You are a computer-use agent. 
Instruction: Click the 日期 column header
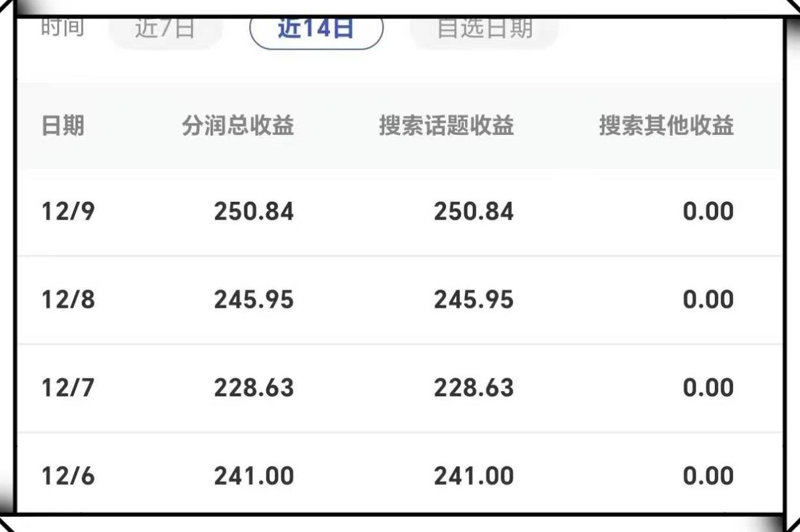[63, 126]
